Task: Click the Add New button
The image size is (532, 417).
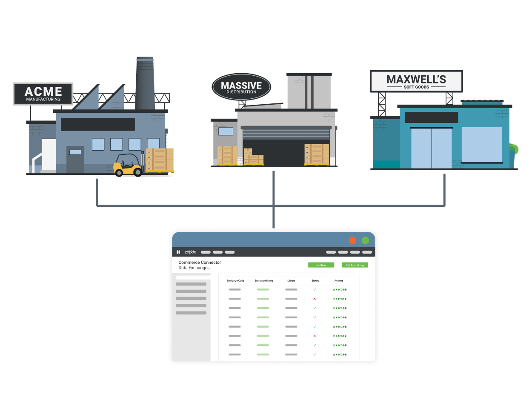Action: tap(321, 265)
